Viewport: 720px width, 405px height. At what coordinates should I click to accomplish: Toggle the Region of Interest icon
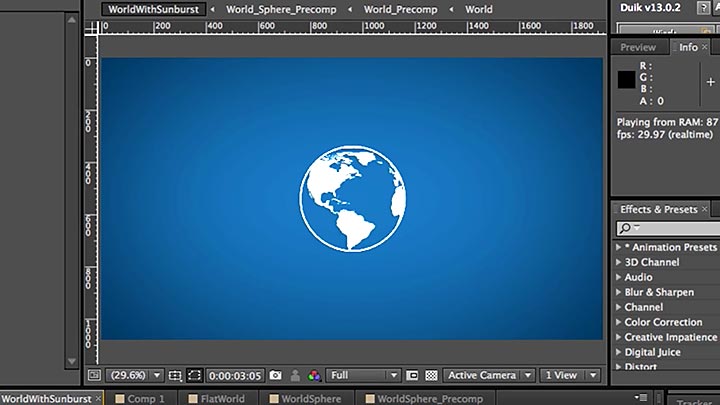point(412,376)
